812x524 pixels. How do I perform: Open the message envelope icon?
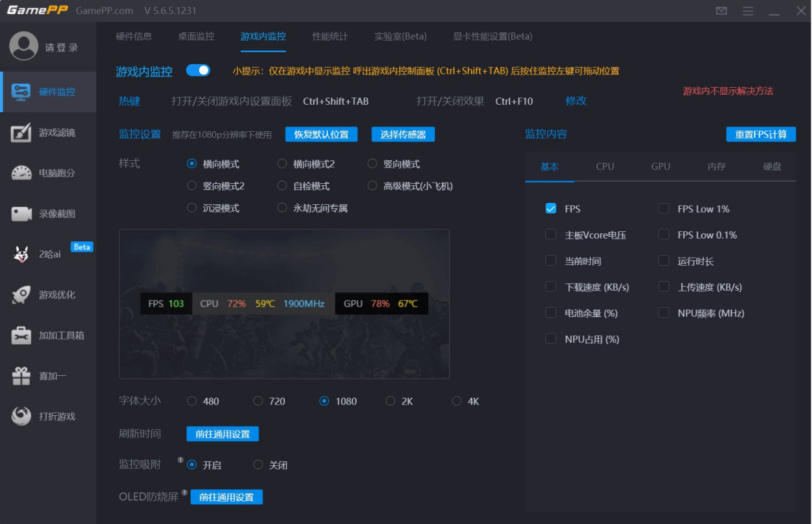coord(721,11)
